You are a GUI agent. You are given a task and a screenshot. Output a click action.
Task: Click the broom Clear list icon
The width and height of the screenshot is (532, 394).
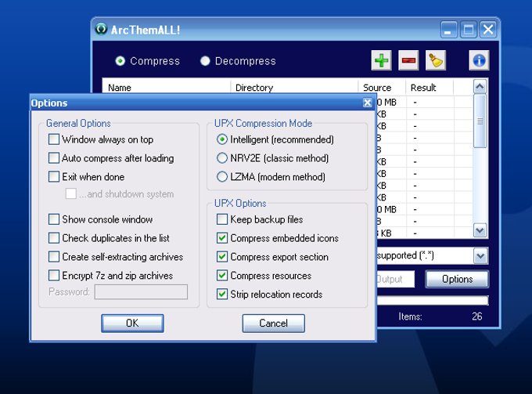point(436,60)
